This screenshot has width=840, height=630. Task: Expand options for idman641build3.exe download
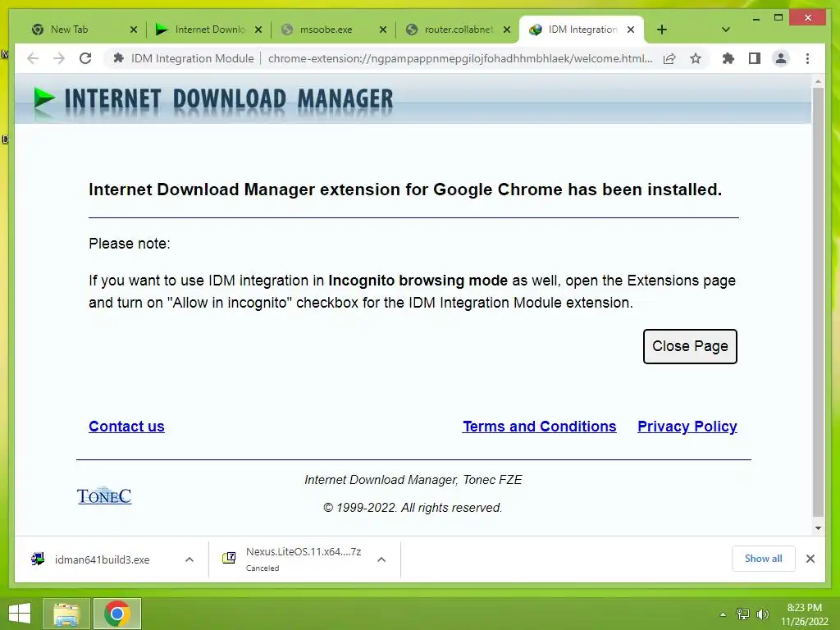189,559
